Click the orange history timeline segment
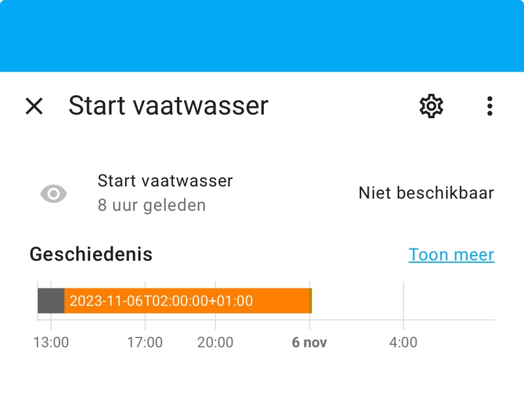 [x=282, y=301]
